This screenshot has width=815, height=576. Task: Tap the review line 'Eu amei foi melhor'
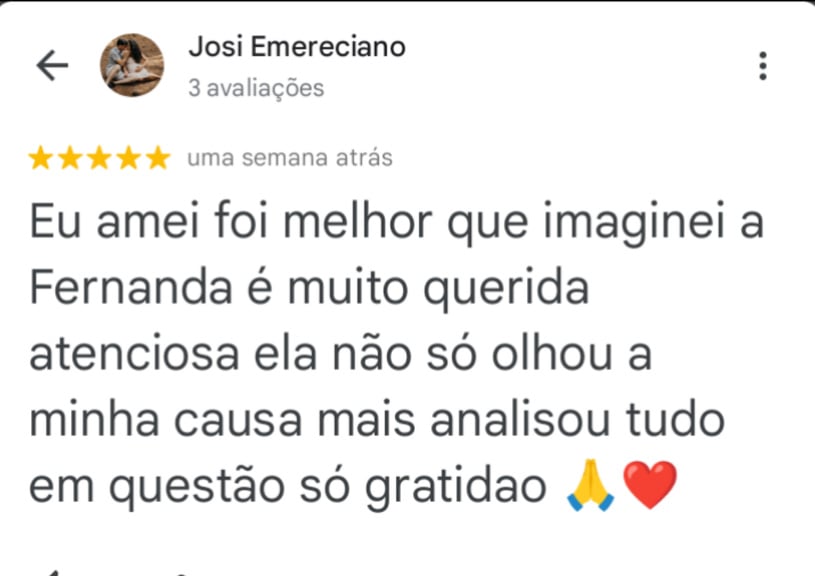pyautogui.click(x=230, y=223)
